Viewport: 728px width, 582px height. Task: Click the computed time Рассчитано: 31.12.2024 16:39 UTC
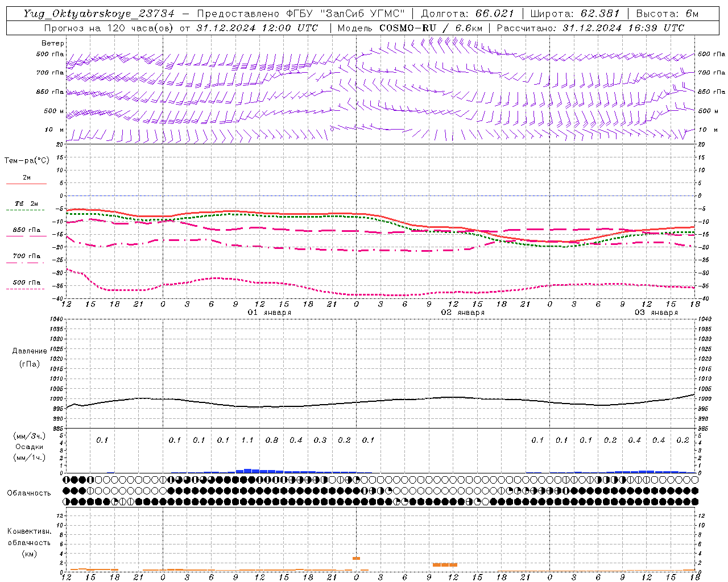coord(590,28)
